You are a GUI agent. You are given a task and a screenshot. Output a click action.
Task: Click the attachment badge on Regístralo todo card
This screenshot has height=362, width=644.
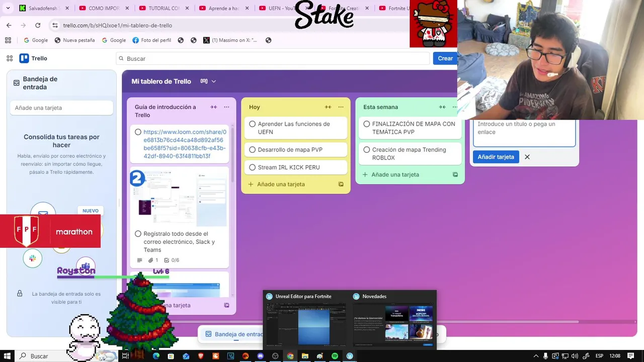[x=153, y=260]
